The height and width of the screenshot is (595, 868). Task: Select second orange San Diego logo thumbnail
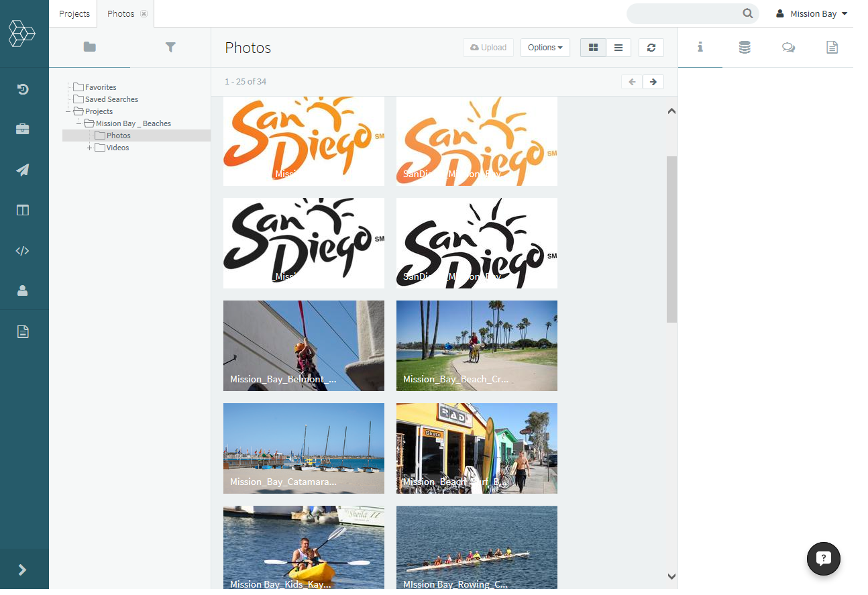tap(477, 141)
